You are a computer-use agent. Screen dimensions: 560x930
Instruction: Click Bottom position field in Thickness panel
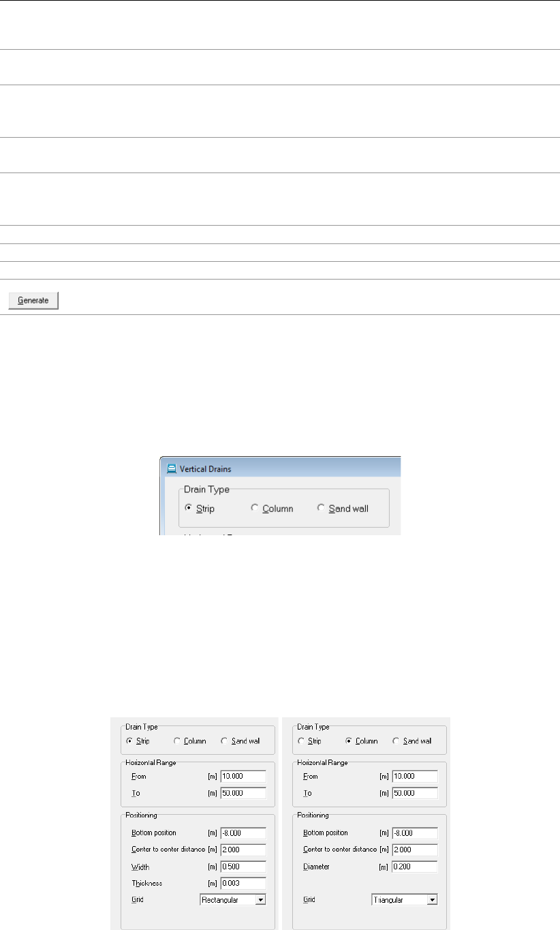[243, 833]
